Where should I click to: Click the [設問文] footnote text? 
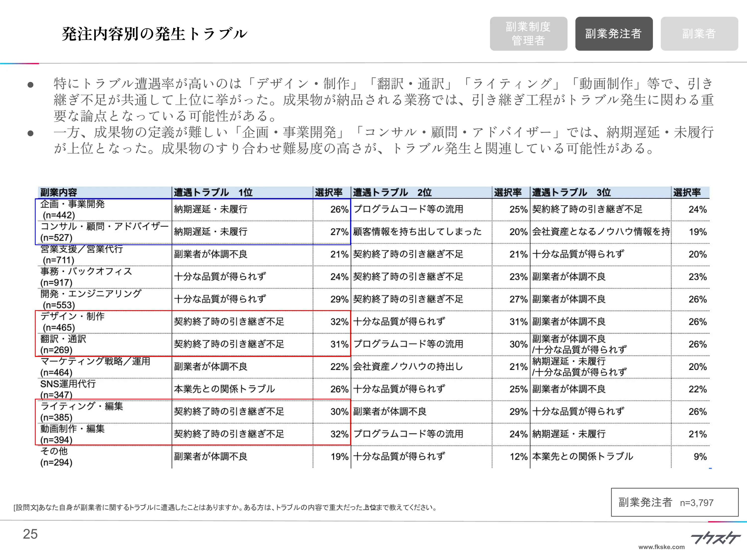point(225,507)
